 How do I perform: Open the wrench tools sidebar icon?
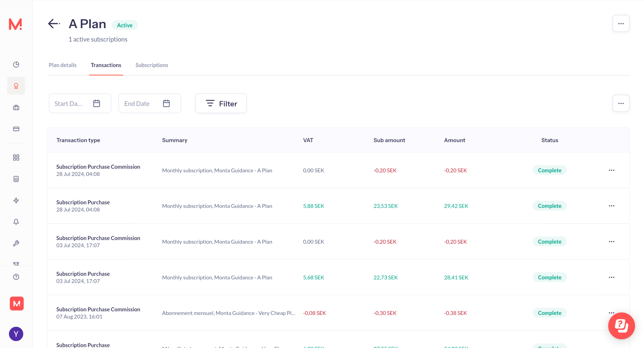(16, 243)
